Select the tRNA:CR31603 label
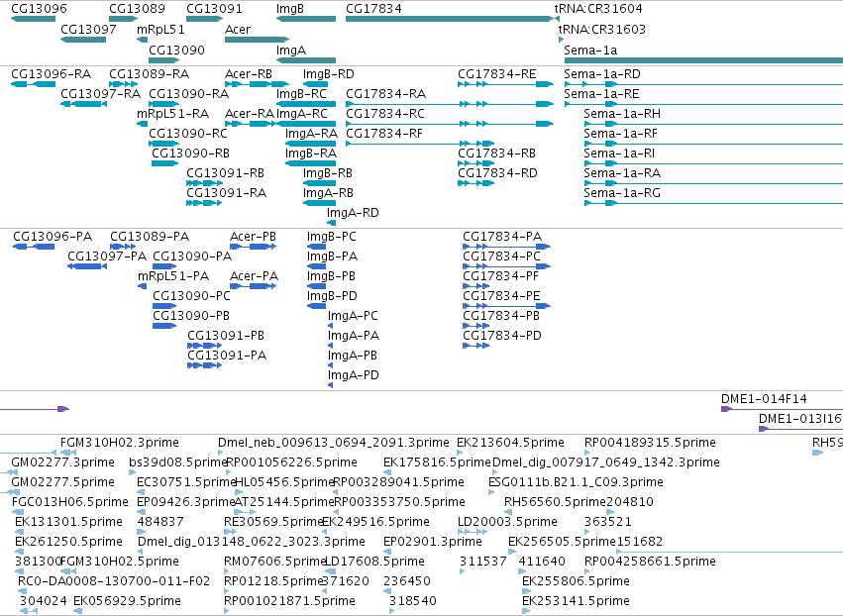 pos(602,29)
